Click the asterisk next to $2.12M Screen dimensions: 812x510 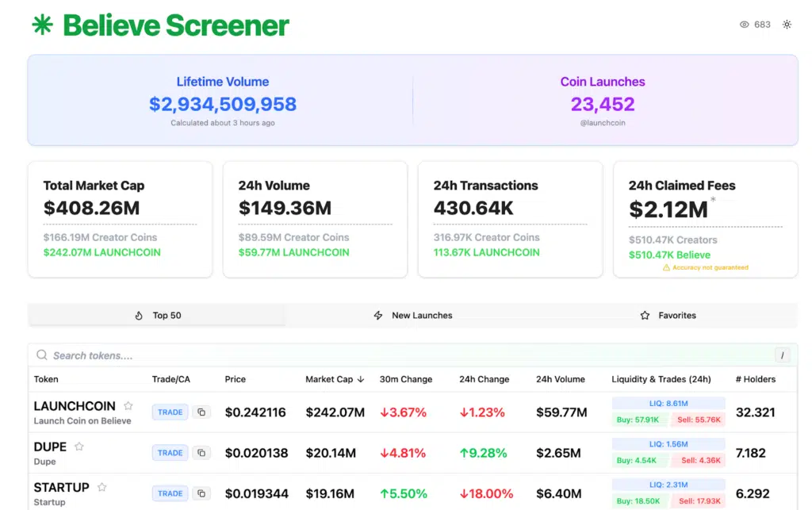pyautogui.click(x=713, y=199)
